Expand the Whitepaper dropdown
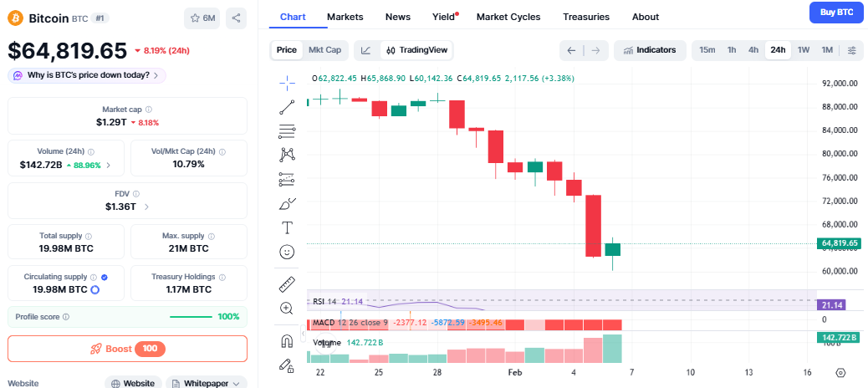The width and height of the screenshot is (868, 388). (207, 383)
